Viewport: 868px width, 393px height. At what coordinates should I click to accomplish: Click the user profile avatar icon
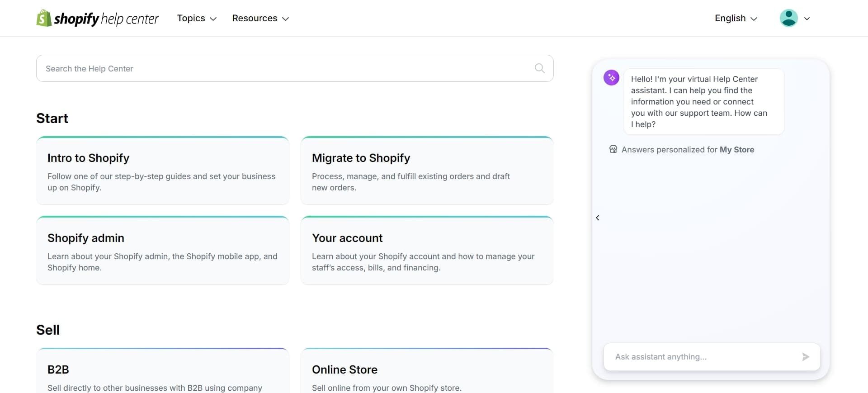click(x=788, y=18)
